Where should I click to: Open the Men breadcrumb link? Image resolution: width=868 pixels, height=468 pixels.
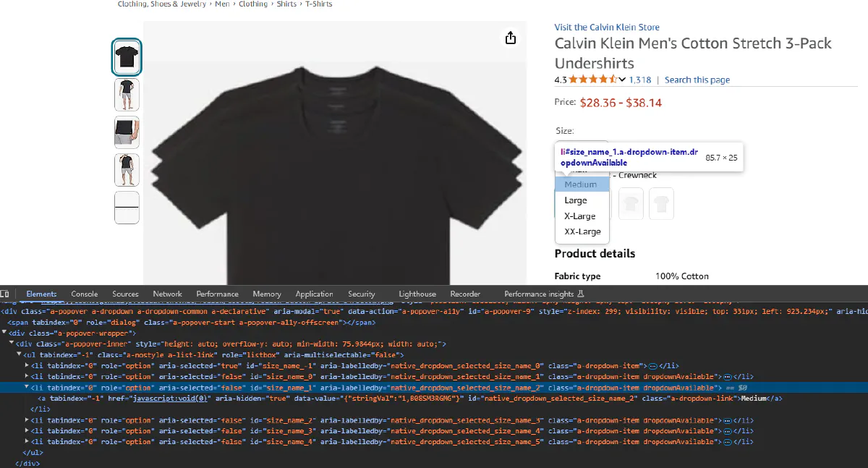click(x=223, y=4)
